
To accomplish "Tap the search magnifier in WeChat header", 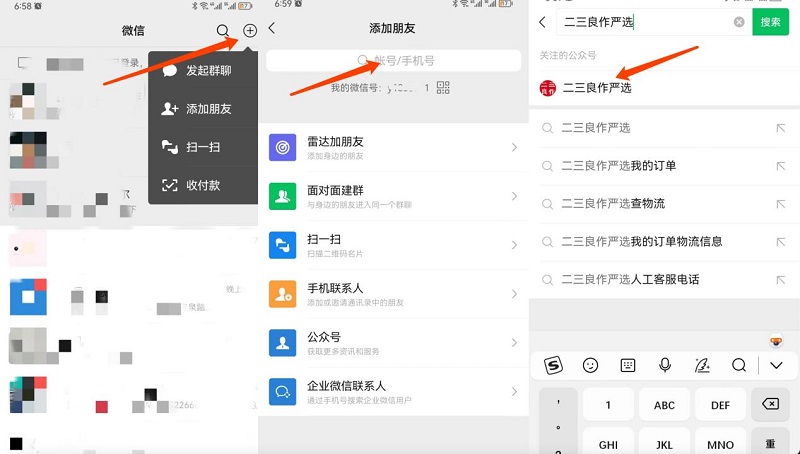I will tap(222, 31).
